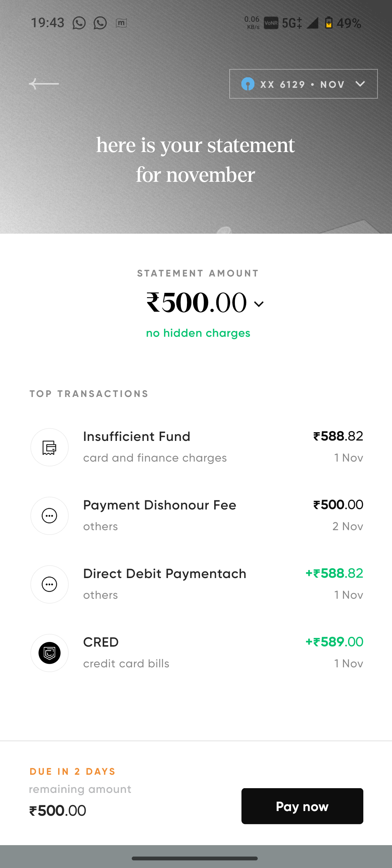The image size is (392, 868).
Task: Open the Payment Dishonour Fee transaction
Action: pyautogui.click(x=196, y=516)
